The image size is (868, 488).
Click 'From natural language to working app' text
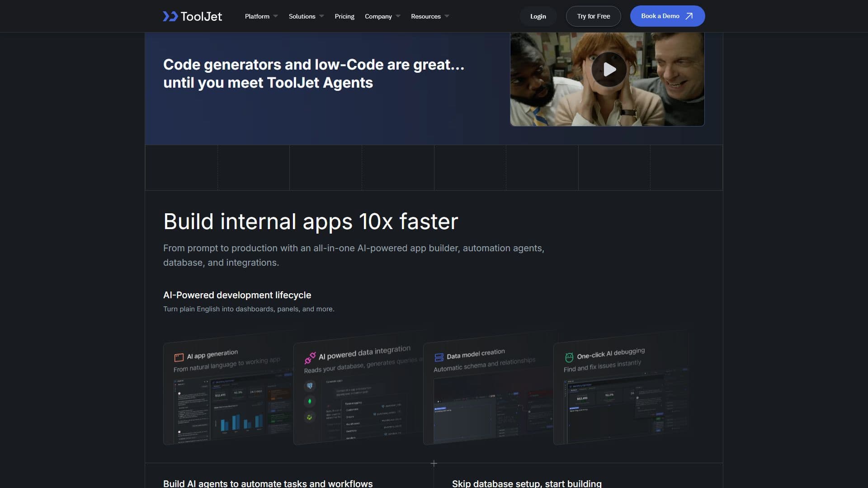(227, 365)
